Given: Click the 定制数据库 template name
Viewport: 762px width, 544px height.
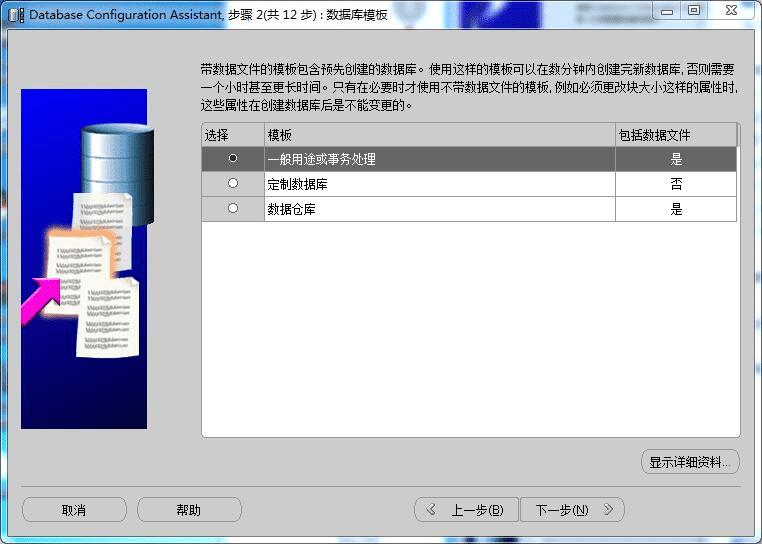Looking at the screenshot, I should (x=297, y=184).
